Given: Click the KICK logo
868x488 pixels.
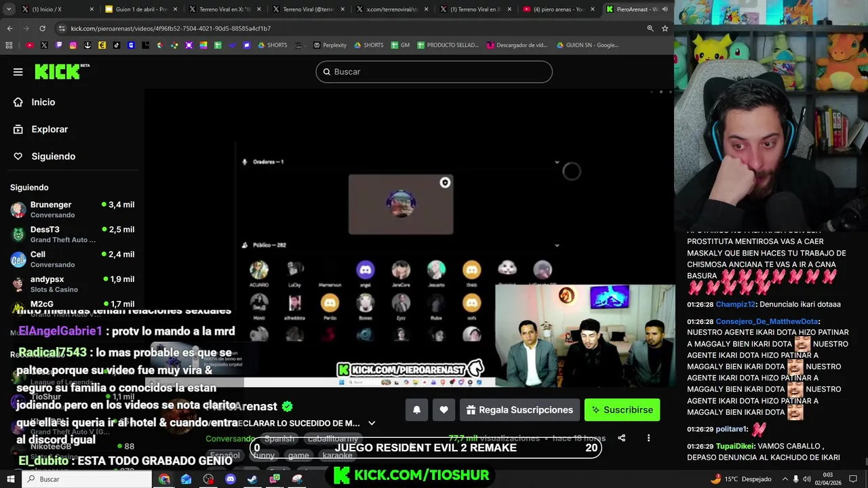Looking at the screenshot, I should point(62,71).
